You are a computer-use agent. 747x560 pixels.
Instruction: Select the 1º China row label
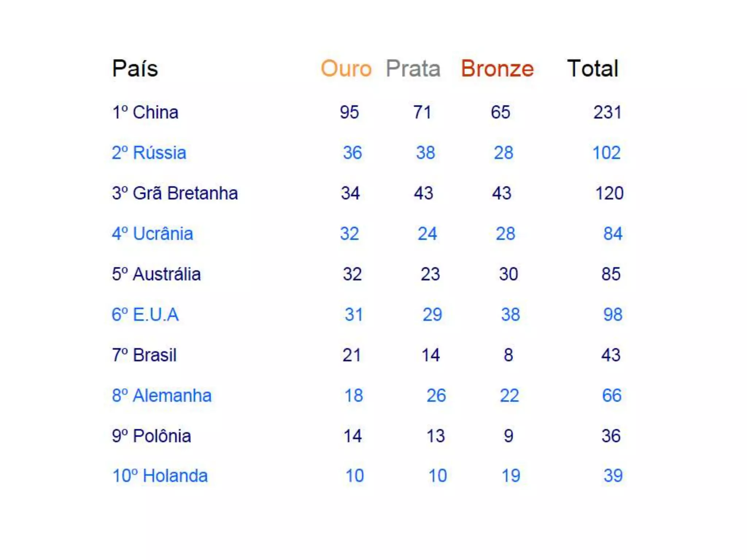tap(145, 112)
